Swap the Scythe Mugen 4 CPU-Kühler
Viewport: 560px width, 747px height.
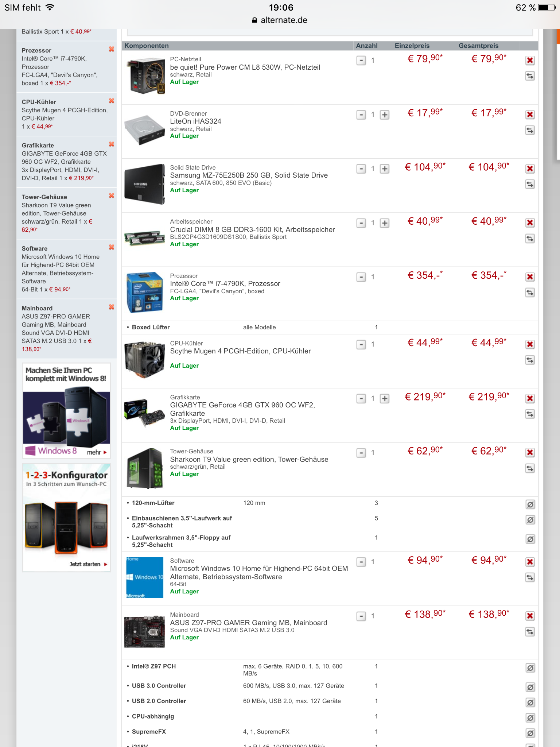[x=530, y=360]
